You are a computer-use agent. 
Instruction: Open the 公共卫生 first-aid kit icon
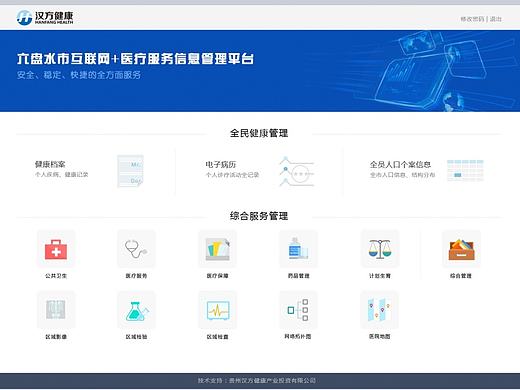point(56,249)
